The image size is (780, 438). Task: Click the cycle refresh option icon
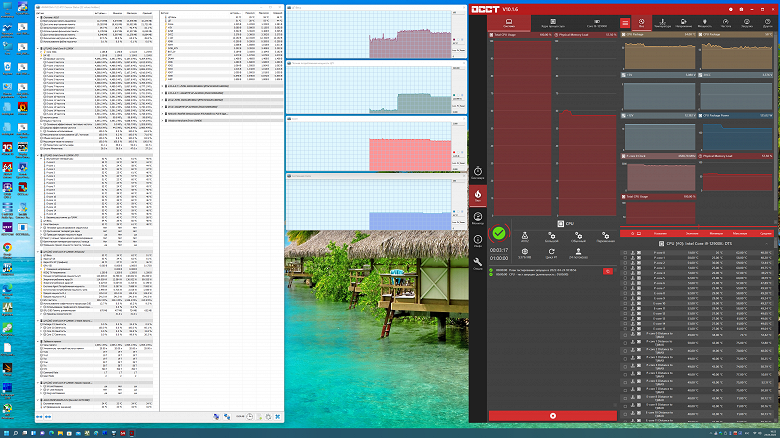551,253
